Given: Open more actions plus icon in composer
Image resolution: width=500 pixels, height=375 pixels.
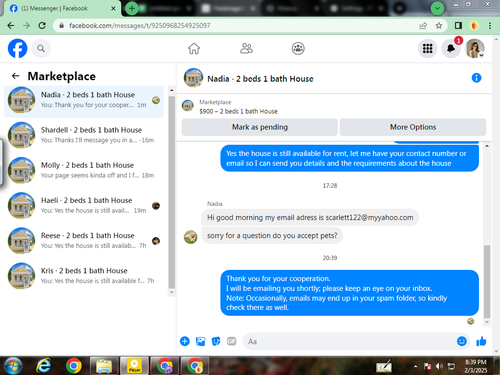Looking at the screenshot, I should pyautogui.click(x=185, y=341).
